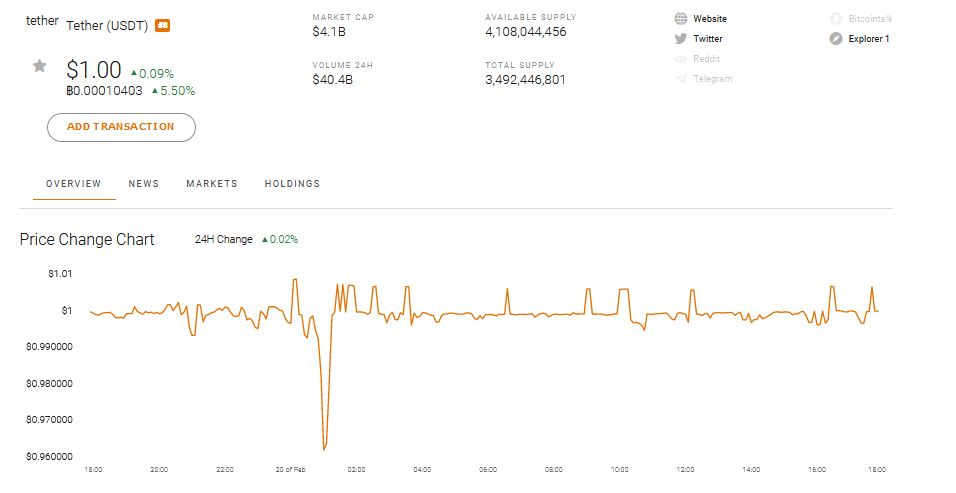Viewport: 956px width, 493px height.
Task: Click the Bitcointalk icon
Action: tap(836, 19)
